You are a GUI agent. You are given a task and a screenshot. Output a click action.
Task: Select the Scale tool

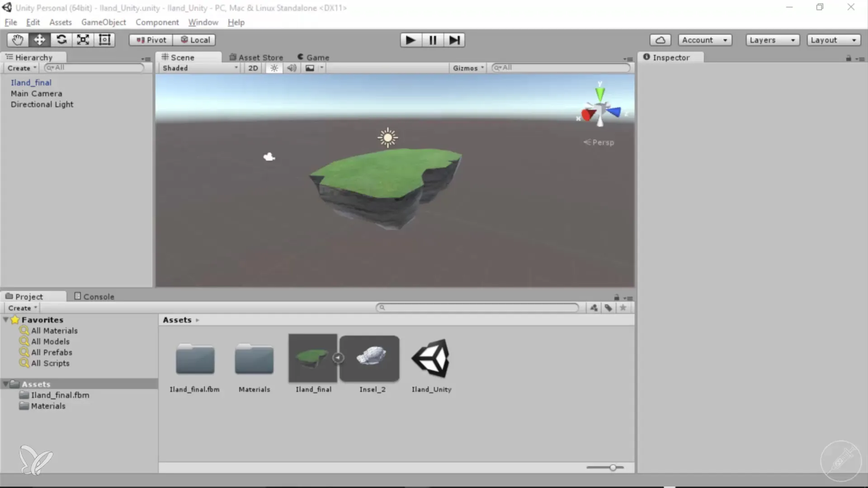tap(83, 40)
